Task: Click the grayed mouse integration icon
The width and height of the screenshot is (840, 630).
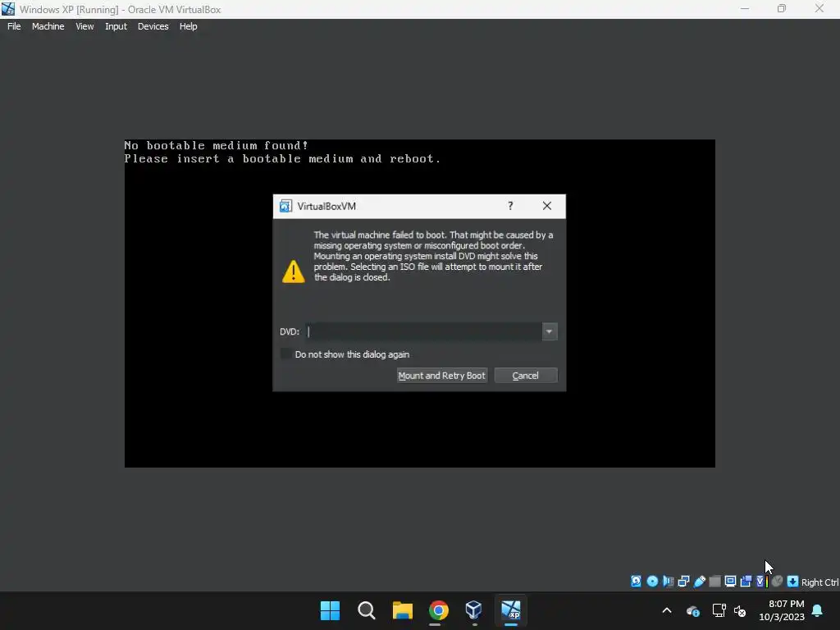Action: point(778,582)
